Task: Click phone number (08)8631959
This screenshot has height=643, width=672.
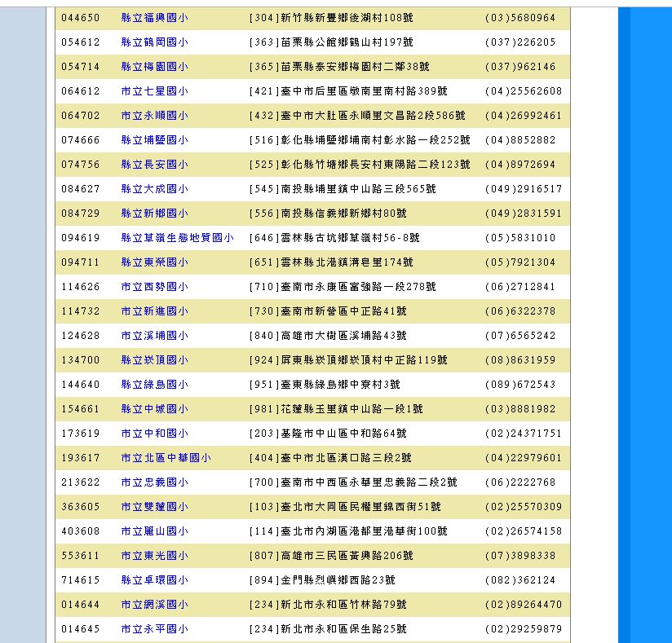Action: (520, 360)
